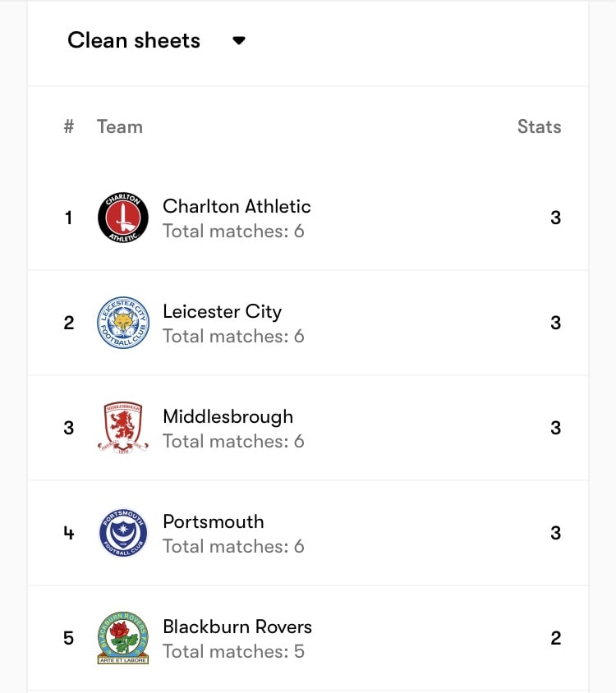
Task: Click the Portsmouth star and crescent crest
Action: pyautogui.click(x=123, y=533)
